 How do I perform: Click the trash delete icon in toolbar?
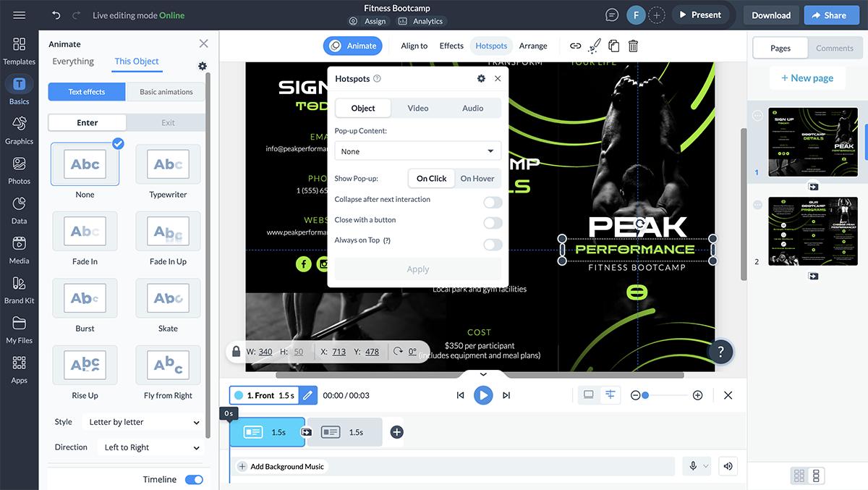(x=633, y=46)
